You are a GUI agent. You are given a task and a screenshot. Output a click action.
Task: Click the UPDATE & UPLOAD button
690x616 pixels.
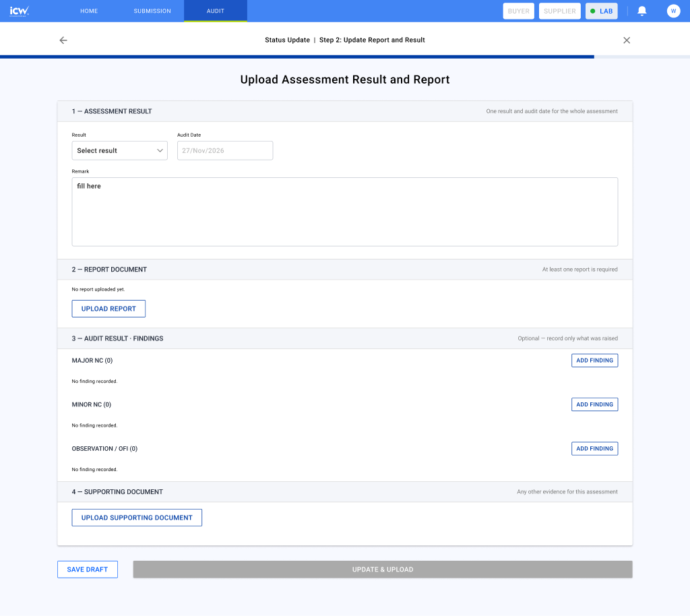[383, 569]
